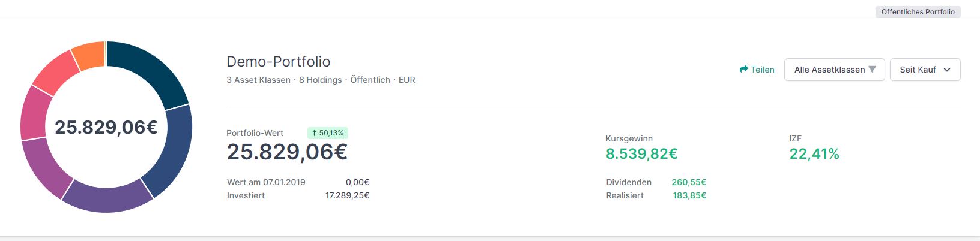The image size is (980, 241).
Task: Expand the Seit Kauf time range dropdown
Action: pyautogui.click(x=925, y=70)
